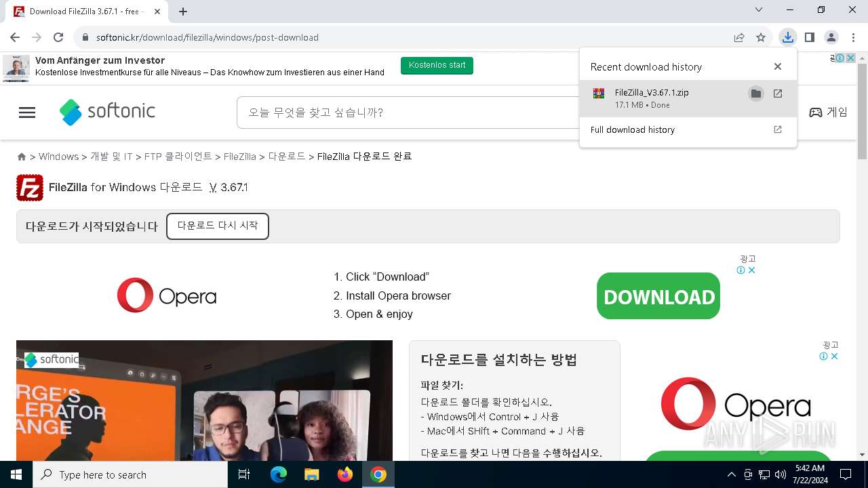Click the breadcrumb home icon
868x488 pixels.
22,157
